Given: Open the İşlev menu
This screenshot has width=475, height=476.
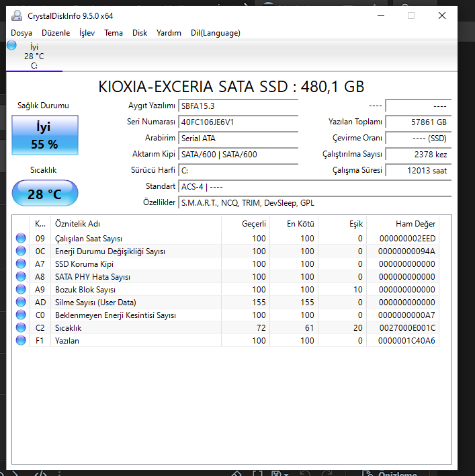Looking at the screenshot, I should [x=87, y=33].
